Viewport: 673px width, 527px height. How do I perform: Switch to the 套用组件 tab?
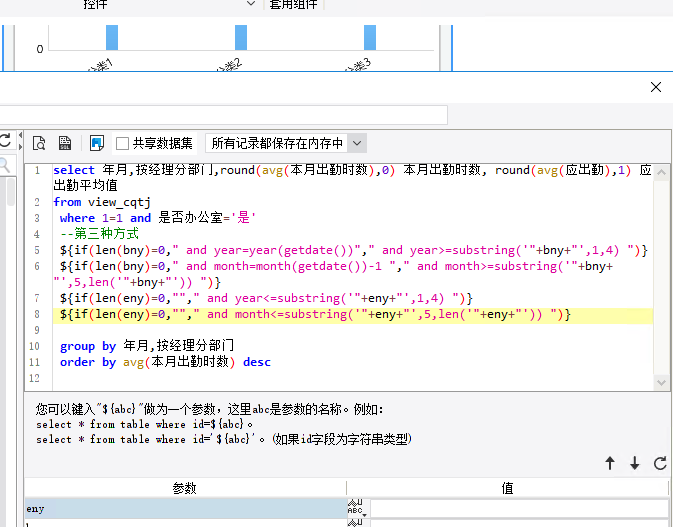tap(296, 5)
